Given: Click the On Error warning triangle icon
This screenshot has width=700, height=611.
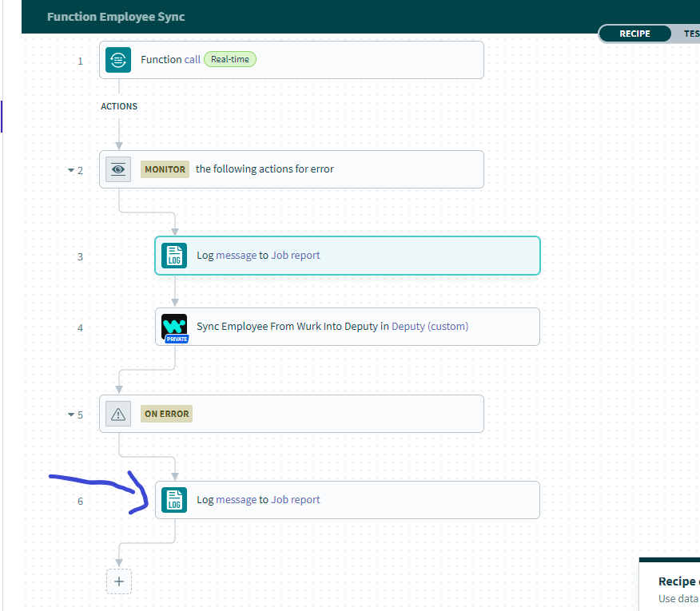Looking at the screenshot, I should point(118,414).
